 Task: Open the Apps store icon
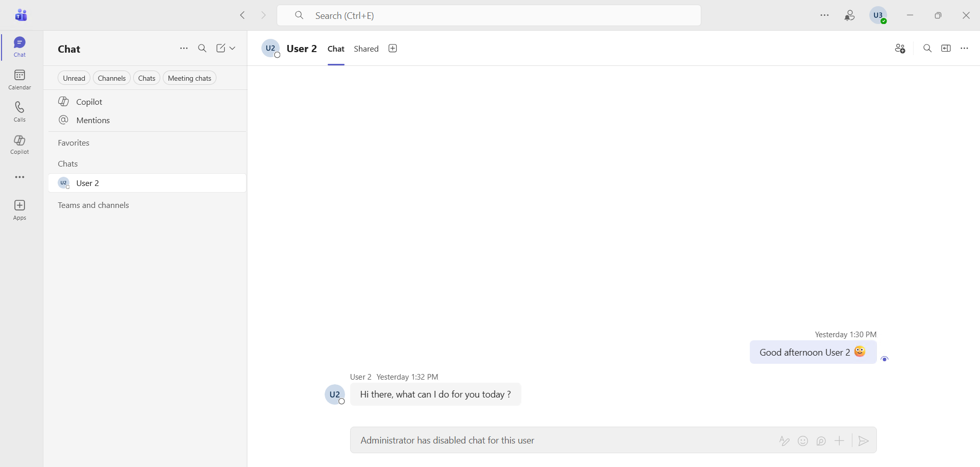click(19, 209)
